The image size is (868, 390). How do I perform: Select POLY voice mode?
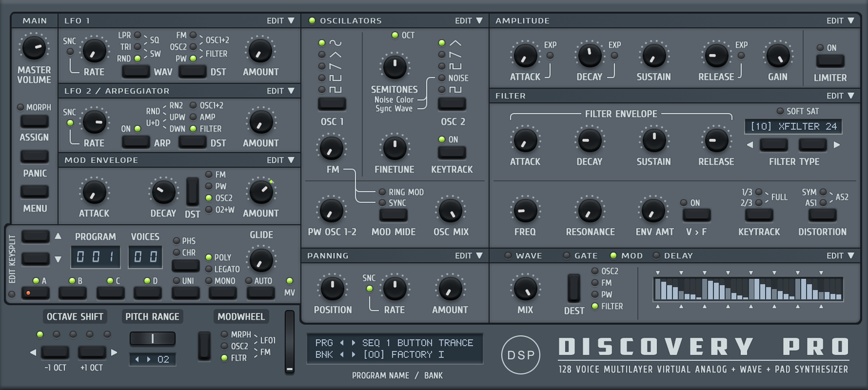point(208,257)
